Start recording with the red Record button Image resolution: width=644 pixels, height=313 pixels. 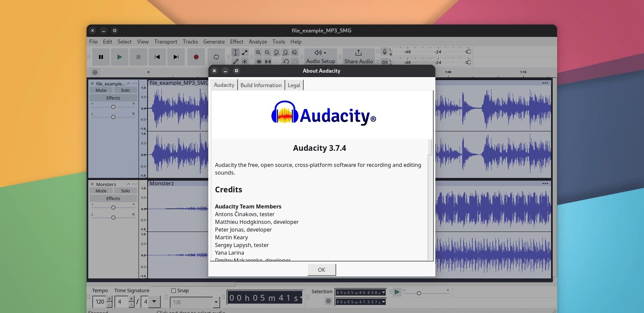tap(196, 57)
